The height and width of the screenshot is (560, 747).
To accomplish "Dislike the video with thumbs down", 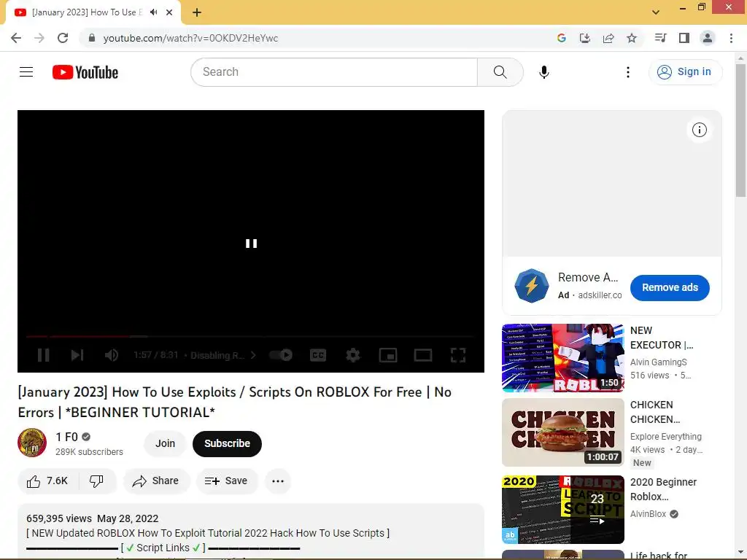I will [96, 481].
